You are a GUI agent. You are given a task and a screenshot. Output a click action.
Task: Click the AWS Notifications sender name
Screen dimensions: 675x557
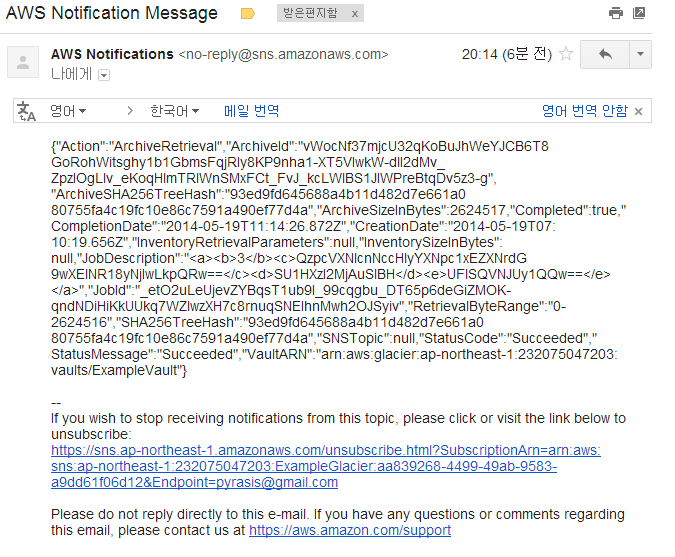click(112, 54)
